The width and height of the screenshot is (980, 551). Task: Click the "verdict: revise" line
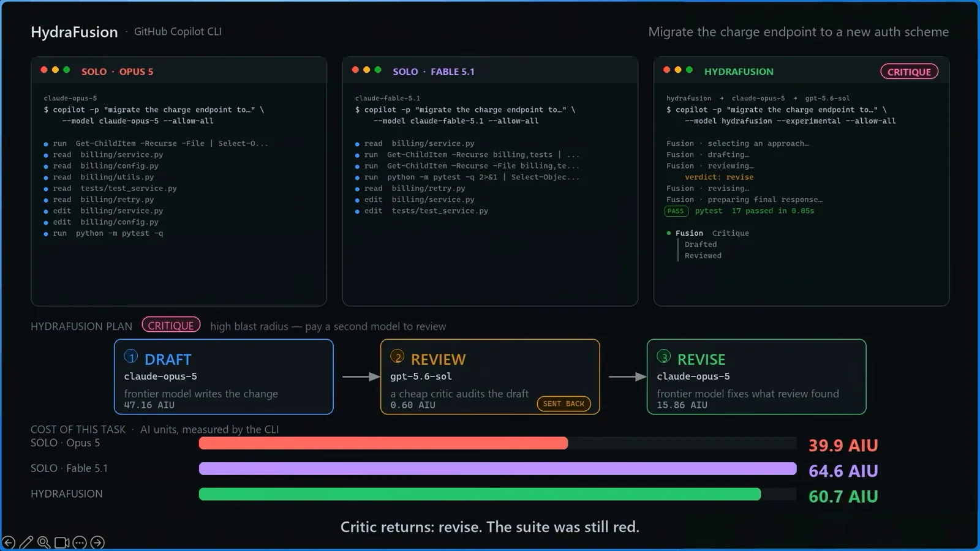719,177
